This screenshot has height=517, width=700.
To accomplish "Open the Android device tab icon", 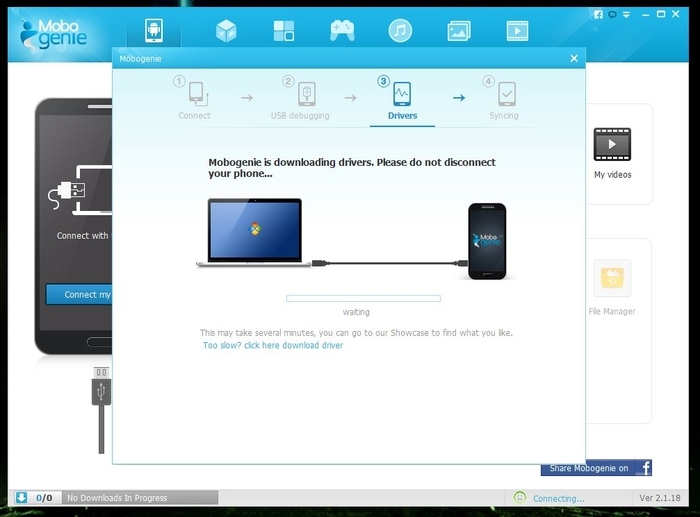I will tap(154, 31).
